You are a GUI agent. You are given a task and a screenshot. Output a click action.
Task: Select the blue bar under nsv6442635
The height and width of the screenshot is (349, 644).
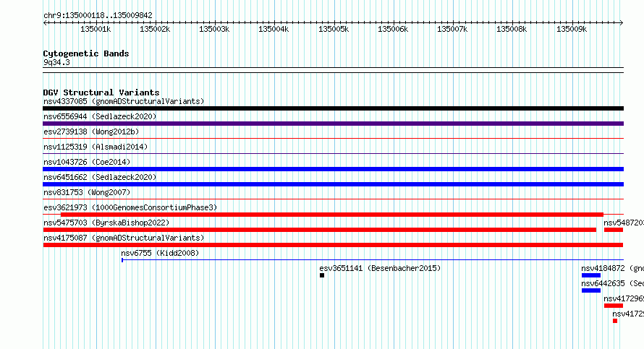click(x=591, y=290)
